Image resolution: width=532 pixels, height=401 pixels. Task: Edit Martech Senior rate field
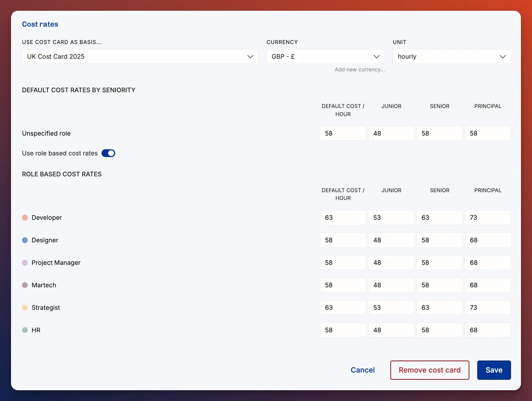click(440, 285)
